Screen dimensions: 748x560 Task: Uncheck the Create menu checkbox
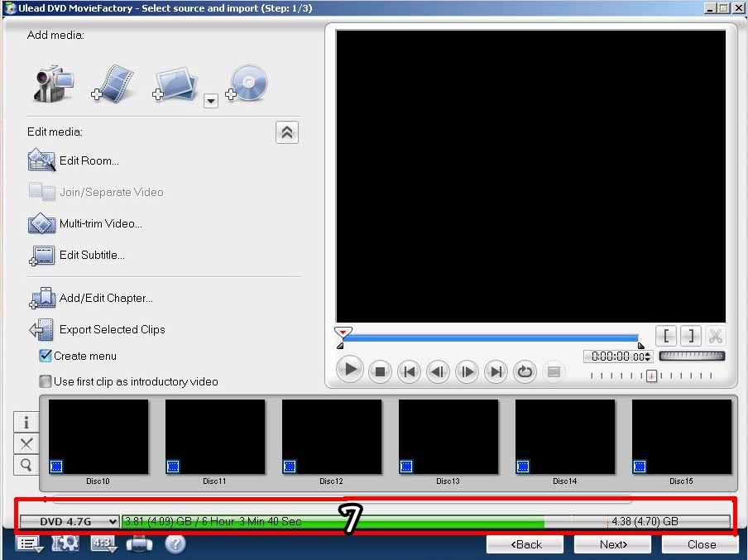click(x=46, y=356)
